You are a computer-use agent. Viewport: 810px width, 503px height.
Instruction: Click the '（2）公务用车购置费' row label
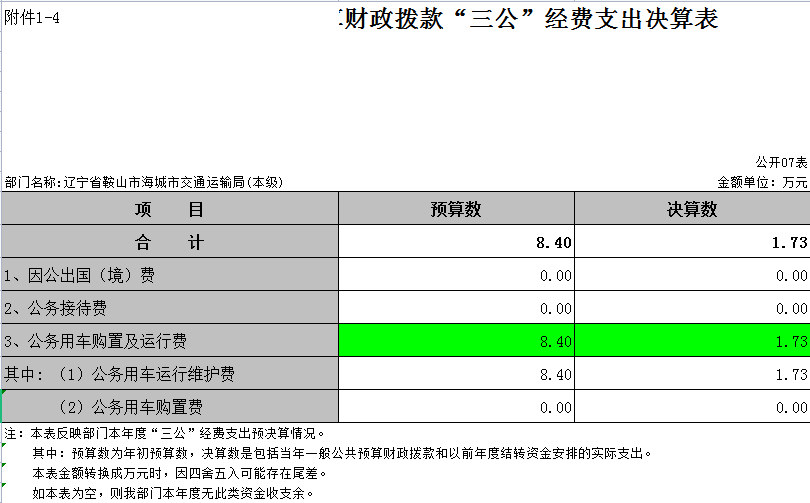(170, 407)
